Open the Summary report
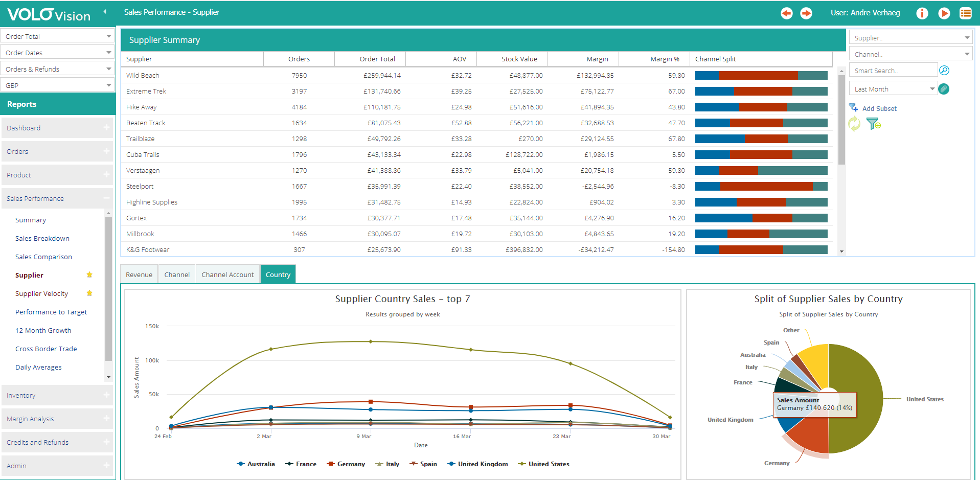Viewport: 980px width, 480px height. (31, 220)
